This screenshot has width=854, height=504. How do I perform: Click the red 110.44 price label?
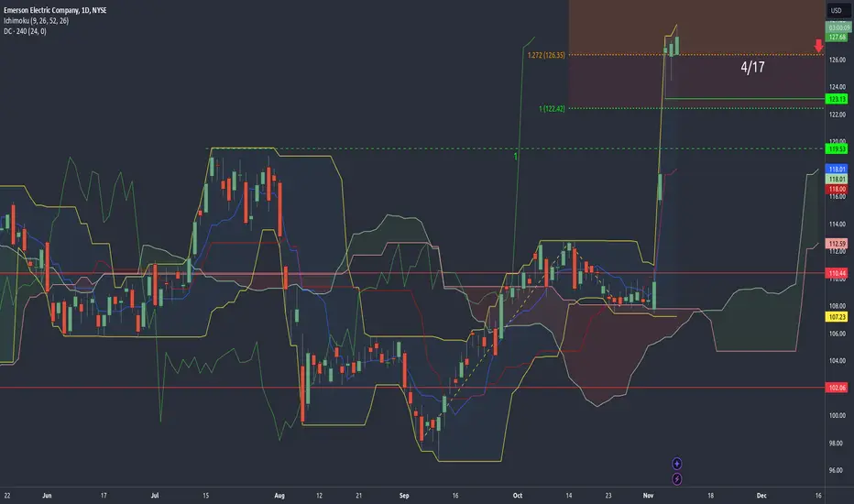(x=837, y=273)
